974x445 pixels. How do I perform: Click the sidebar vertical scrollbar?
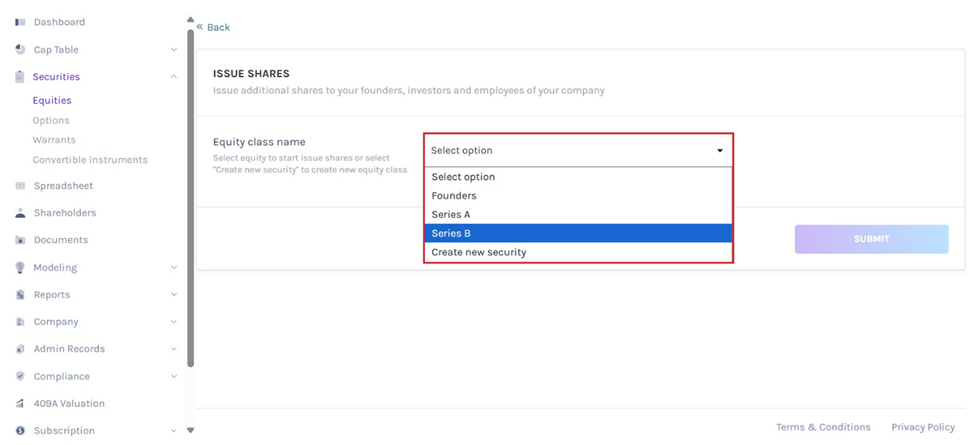tap(190, 200)
